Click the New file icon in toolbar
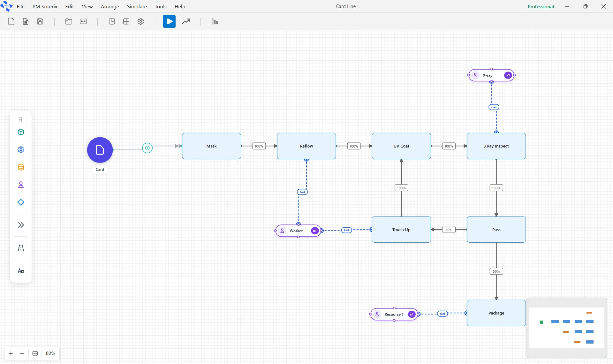This screenshot has height=364, width=613. (11, 22)
